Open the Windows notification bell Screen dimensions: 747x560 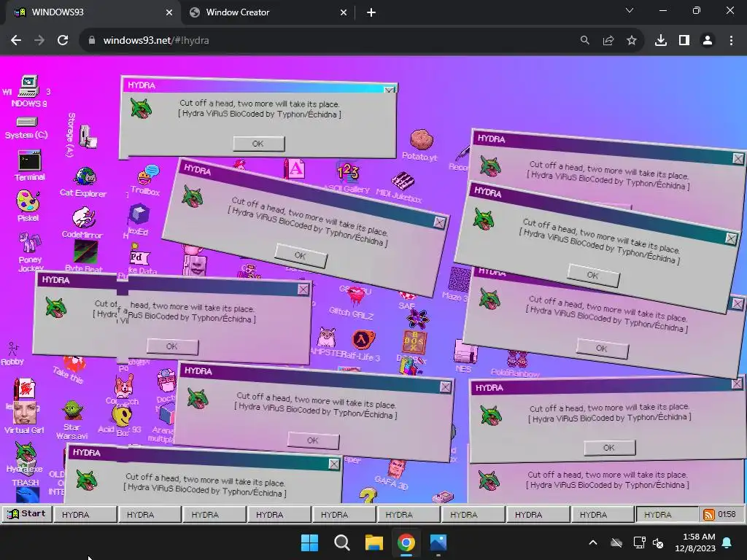click(x=727, y=542)
